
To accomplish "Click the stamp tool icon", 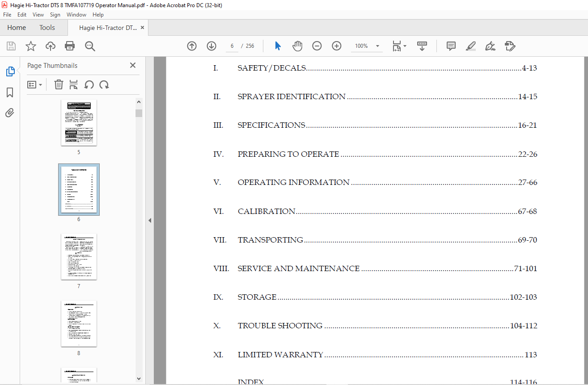I will click(510, 46).
